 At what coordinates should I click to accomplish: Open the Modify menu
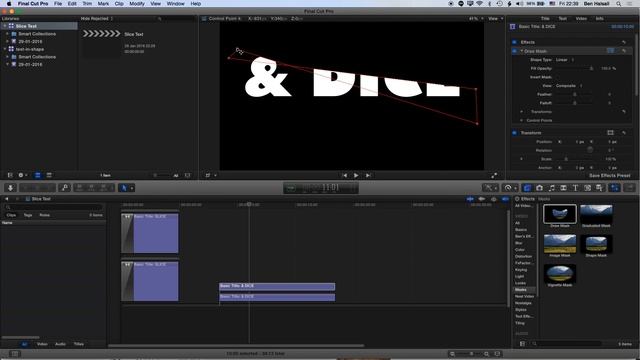click(137, 3)
